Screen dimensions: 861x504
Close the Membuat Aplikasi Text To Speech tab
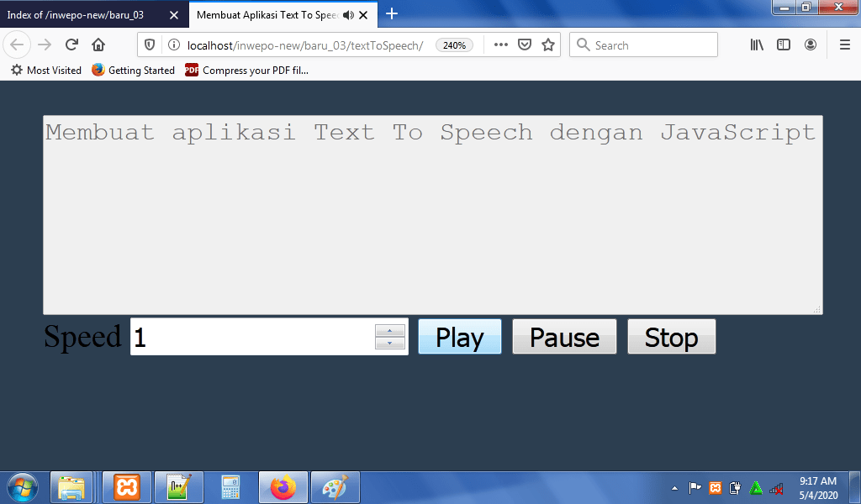click(363, 15)
